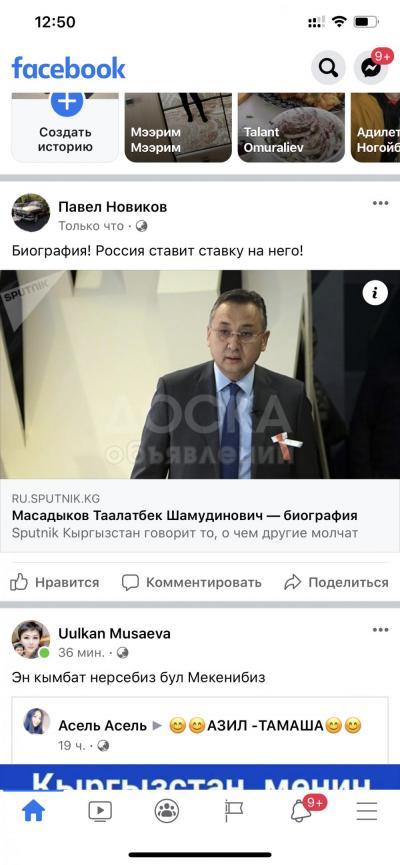Open the Groups tab icon
The image size is (400, 865).
(167, 810)
